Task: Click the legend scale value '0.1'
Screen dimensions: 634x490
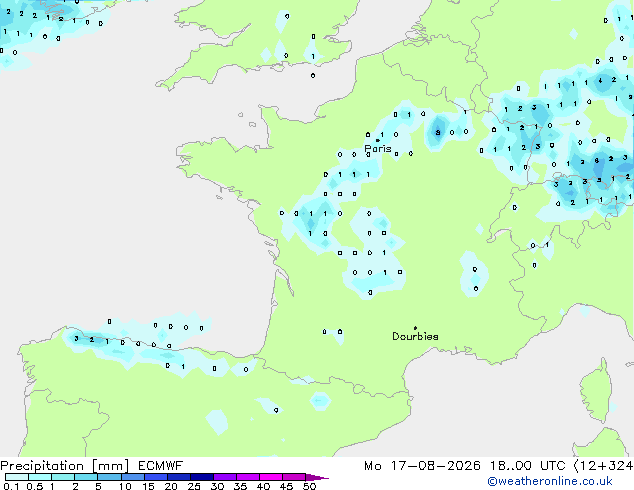Action: (11, 486)
